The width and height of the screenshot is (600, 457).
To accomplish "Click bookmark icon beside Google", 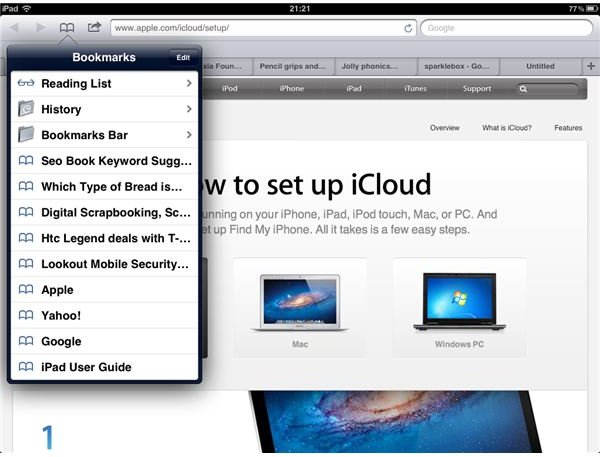I will coord(26,341).
